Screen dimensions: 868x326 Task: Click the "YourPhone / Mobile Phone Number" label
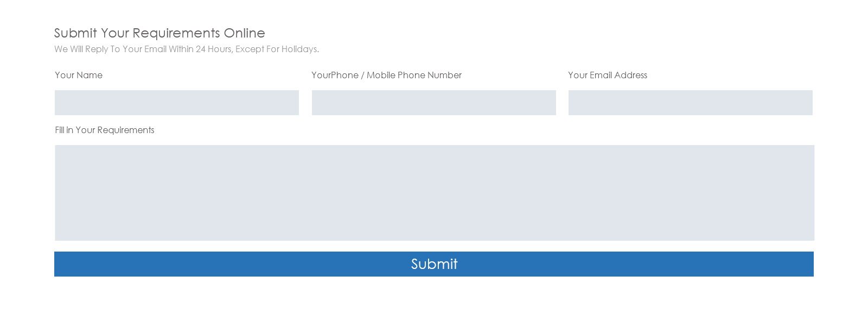pos(386,75)
